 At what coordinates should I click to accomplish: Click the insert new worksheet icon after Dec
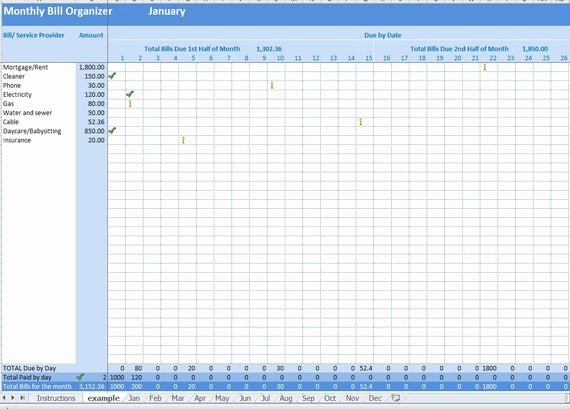click(396, 398)
